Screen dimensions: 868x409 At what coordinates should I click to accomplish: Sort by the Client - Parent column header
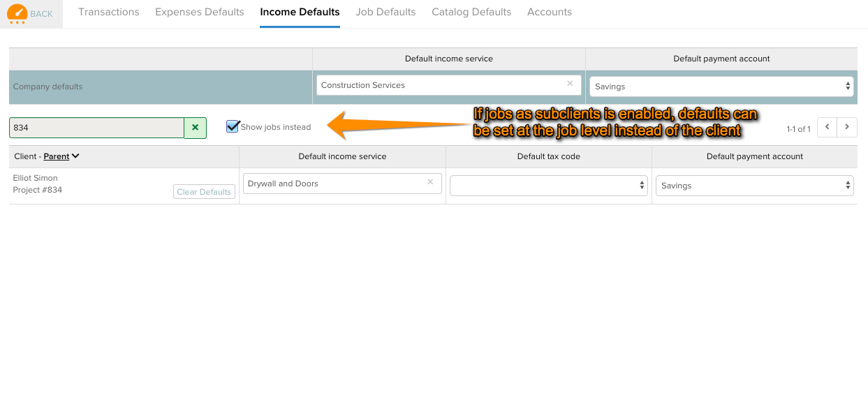(x=47, y=156)
